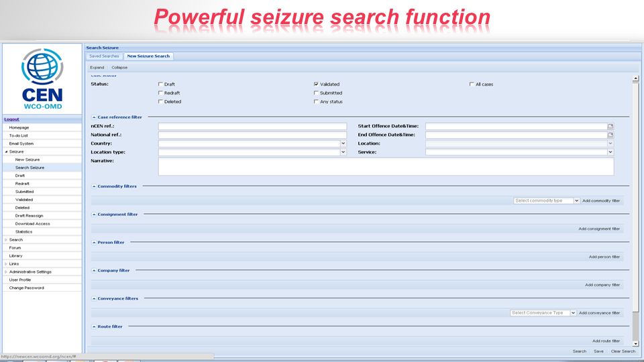Untick the Validated status checkbox
Image resolution: width=644 pixels, height=362 pixels.
[x=316, y=84]
